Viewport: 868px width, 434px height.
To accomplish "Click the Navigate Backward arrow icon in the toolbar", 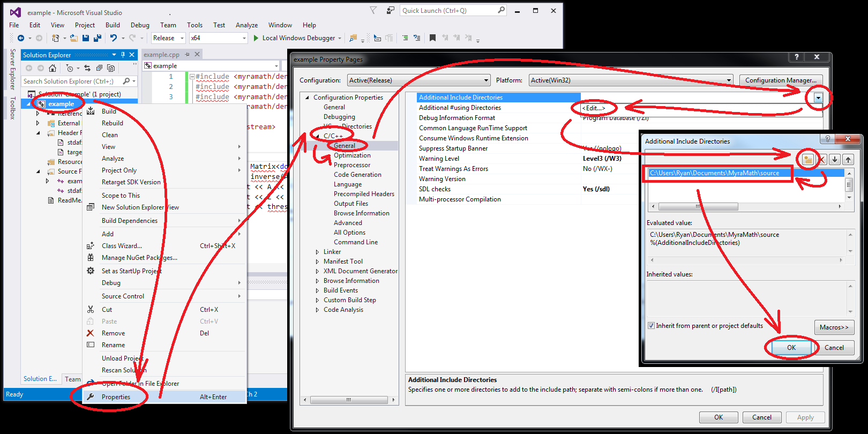I will pos(21,38).
